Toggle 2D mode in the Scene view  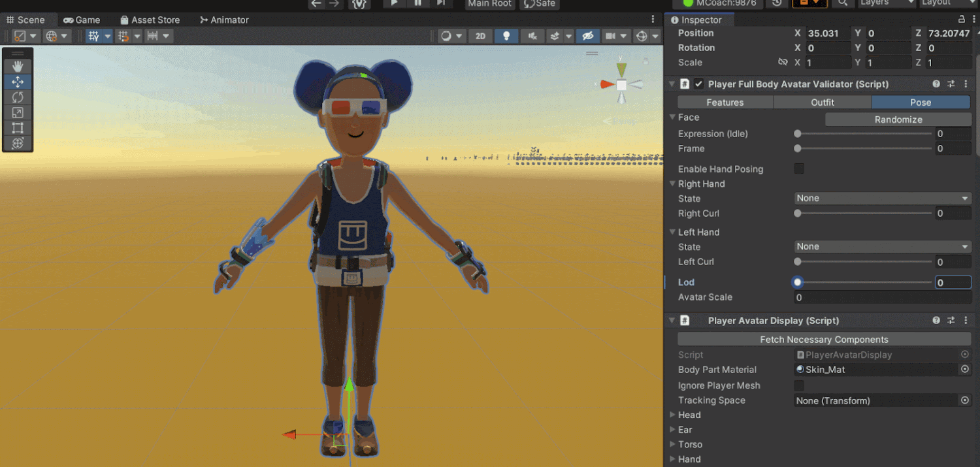(x=480, y=36)
